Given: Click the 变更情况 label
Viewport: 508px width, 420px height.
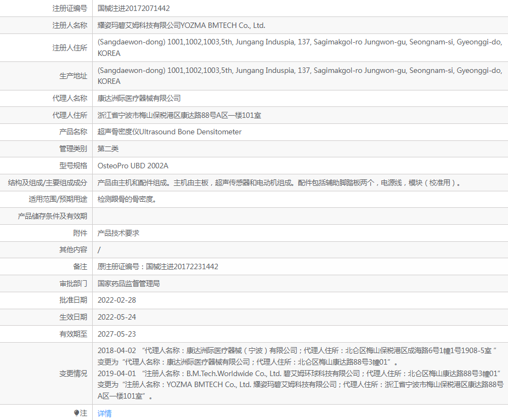Looking at the screenshot, I should [x=73, y=374].
